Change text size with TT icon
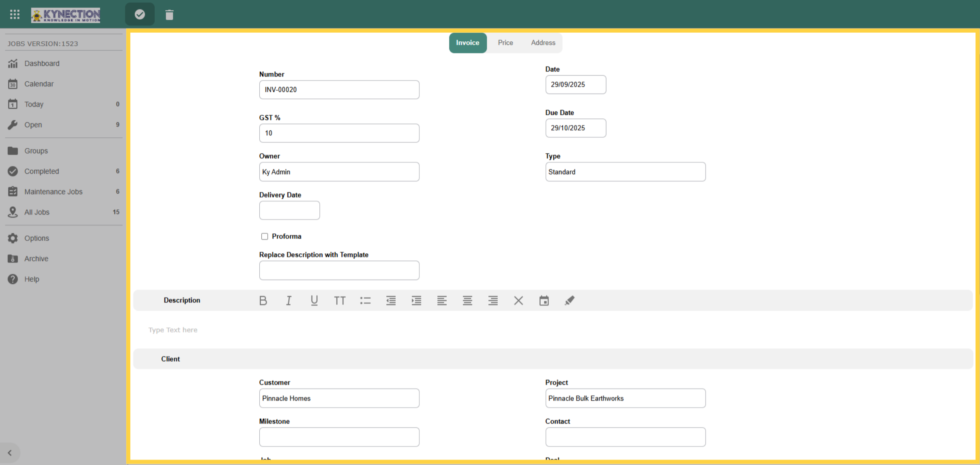This screenshot has height=465, width=980. point(340,301)
